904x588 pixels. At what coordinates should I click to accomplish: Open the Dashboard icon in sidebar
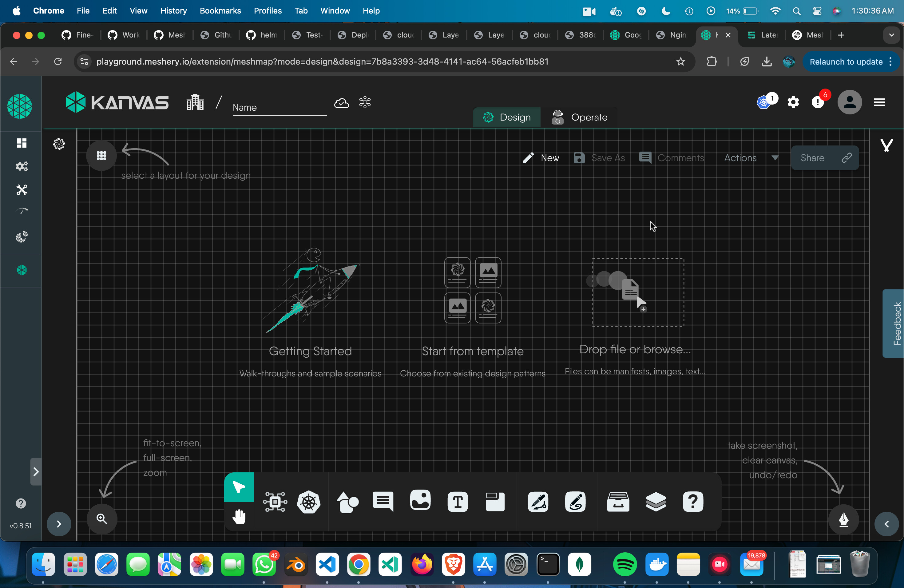point(22,143)
